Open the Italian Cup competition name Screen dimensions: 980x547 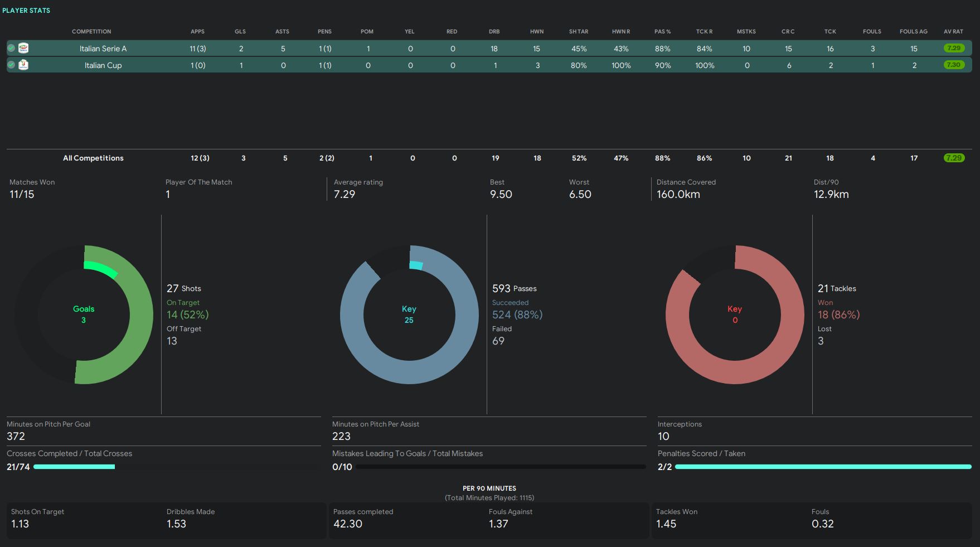pos(103,65)
